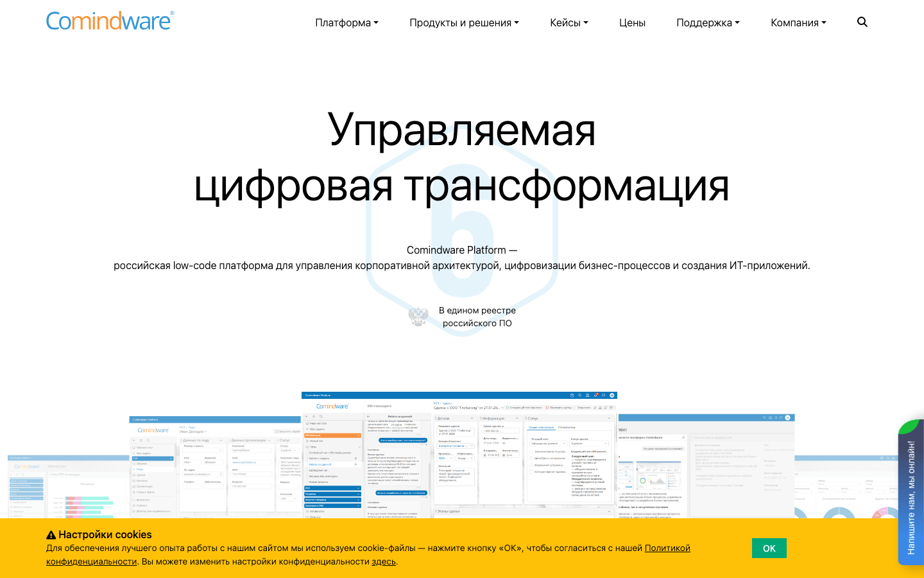The height and width of the screenshot is (578, 924).
Task: Click the В едином реестре российского ПО text
Action: [x=477, y=317]
